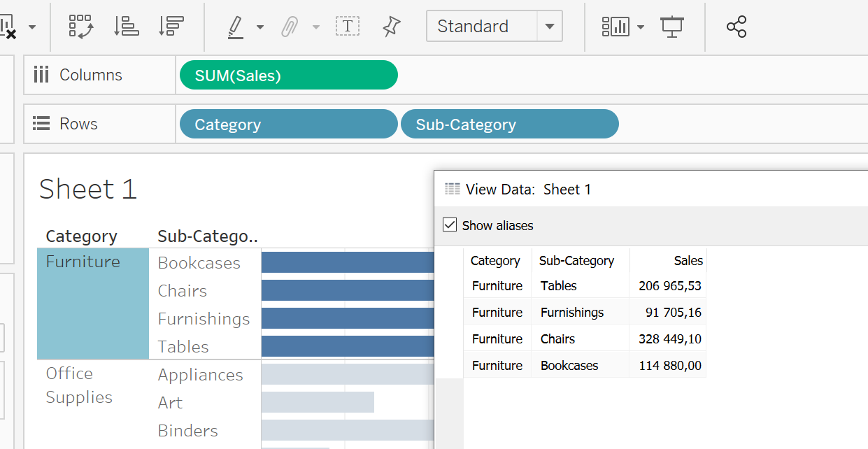868x449 pixels.
Task: Click Sub-Category column header in View Data
Action: click(x=576, y=261)
